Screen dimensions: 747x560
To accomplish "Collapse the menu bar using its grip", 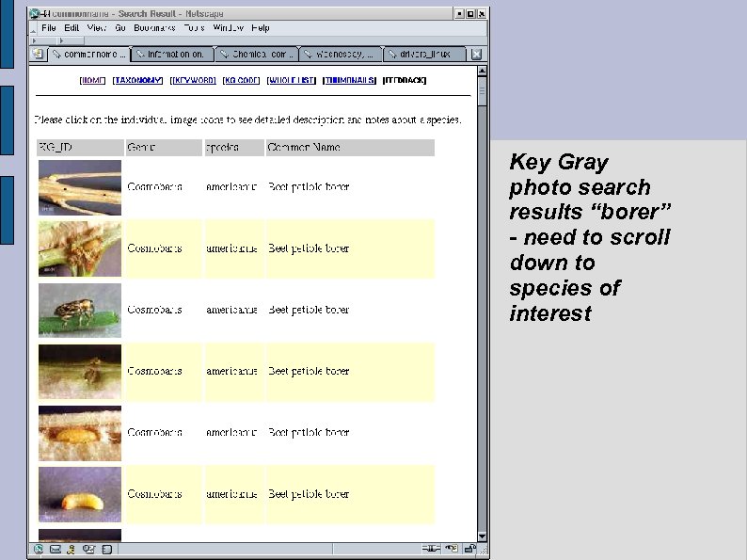I will [33, 29].
